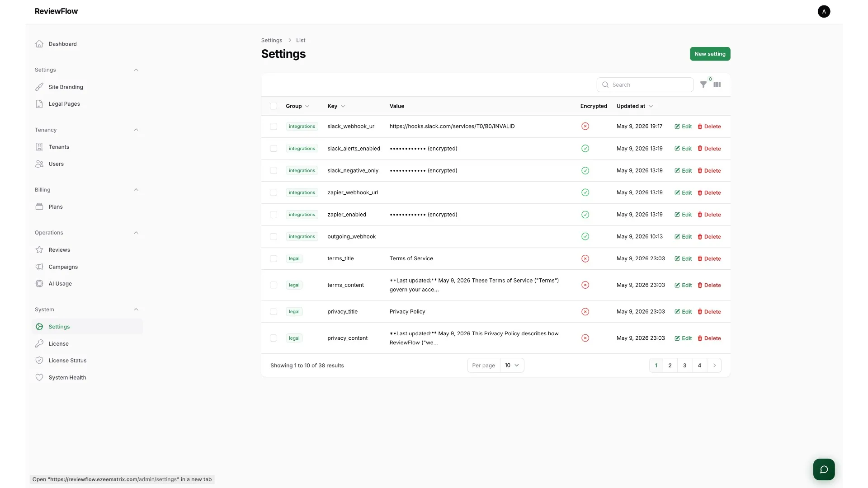Click encrypted status icon for terms_title
Image resolution: width=868 pixels, height=488 pixels.
pyautogui.click(x=585, y=258)
